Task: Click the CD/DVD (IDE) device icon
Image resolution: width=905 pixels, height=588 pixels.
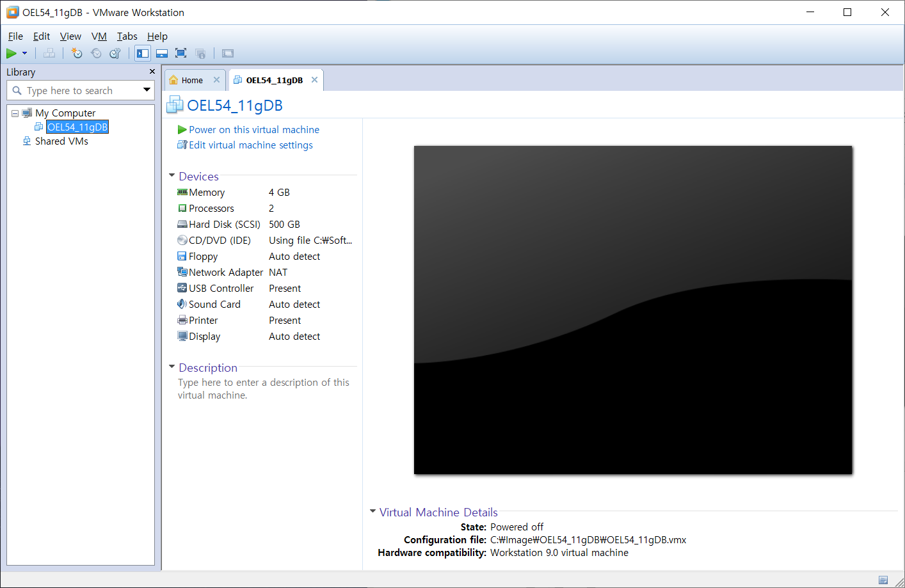Action: tap(182, 241)
